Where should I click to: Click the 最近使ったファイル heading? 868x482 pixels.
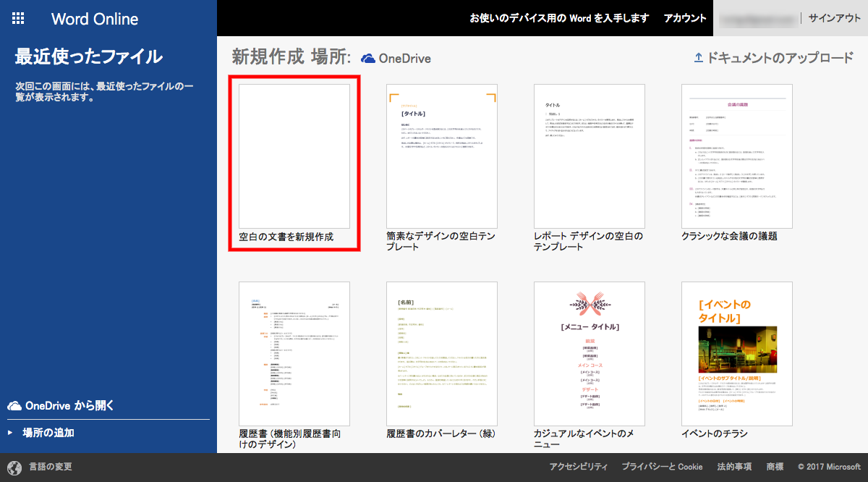coord(88,57)
